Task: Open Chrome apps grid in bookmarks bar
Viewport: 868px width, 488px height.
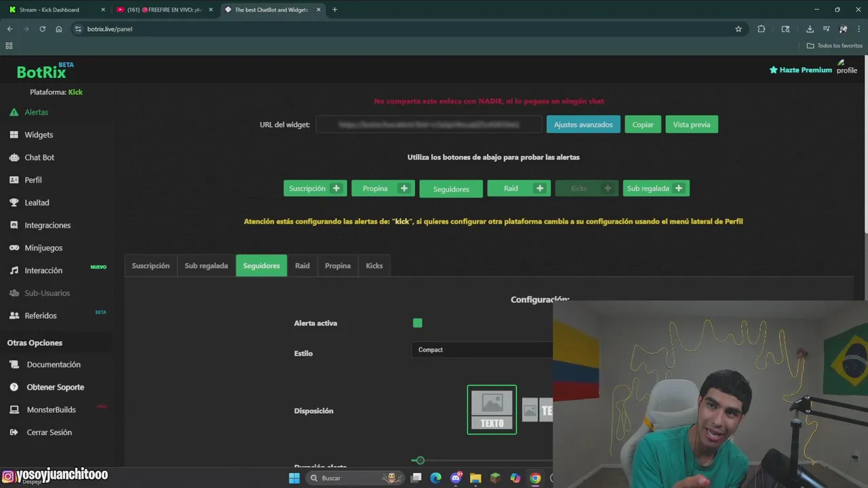Action: click(9, 45)
